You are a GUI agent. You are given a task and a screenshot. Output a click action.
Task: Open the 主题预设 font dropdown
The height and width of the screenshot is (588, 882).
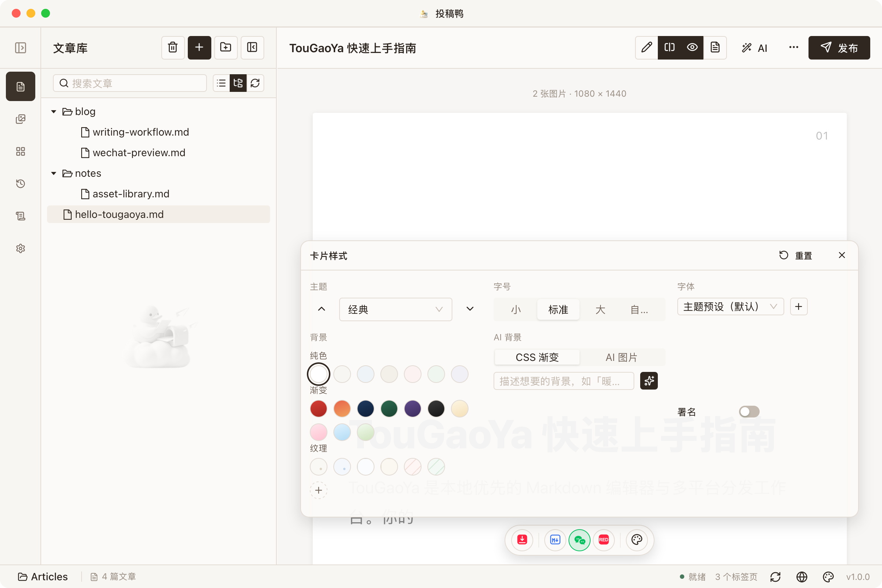730,307
